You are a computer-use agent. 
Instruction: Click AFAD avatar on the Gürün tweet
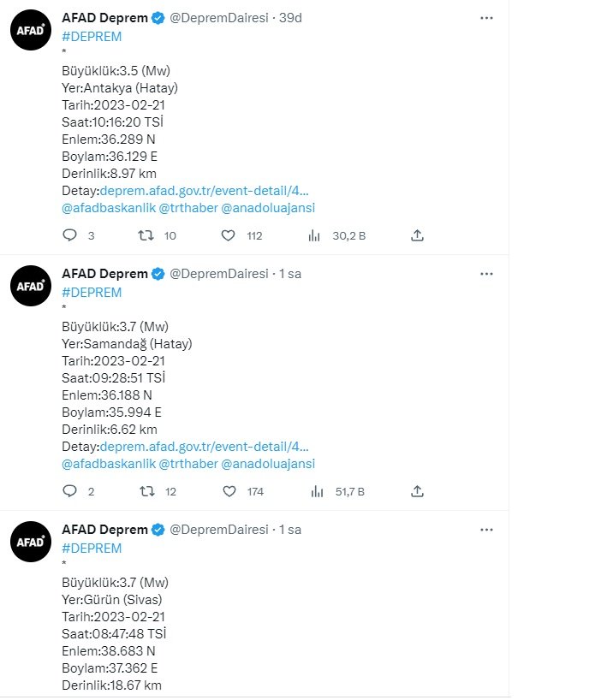pyautogui.click(x=31, y=542)
